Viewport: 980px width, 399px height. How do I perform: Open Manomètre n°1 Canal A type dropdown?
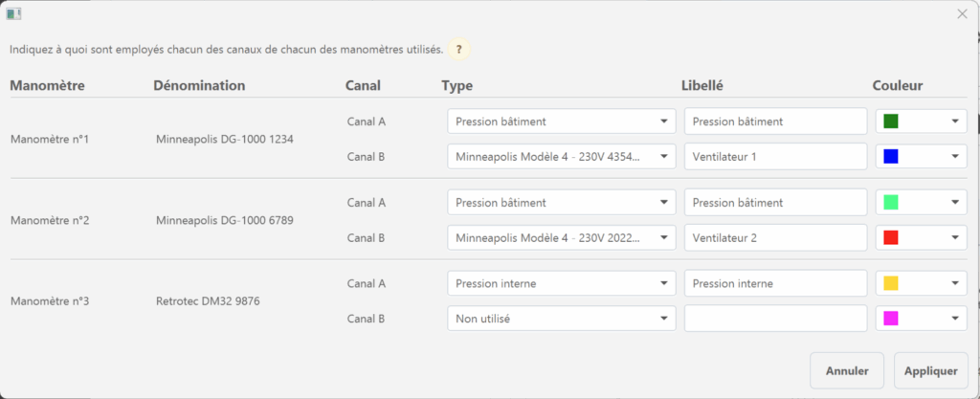tap(561, 122)
